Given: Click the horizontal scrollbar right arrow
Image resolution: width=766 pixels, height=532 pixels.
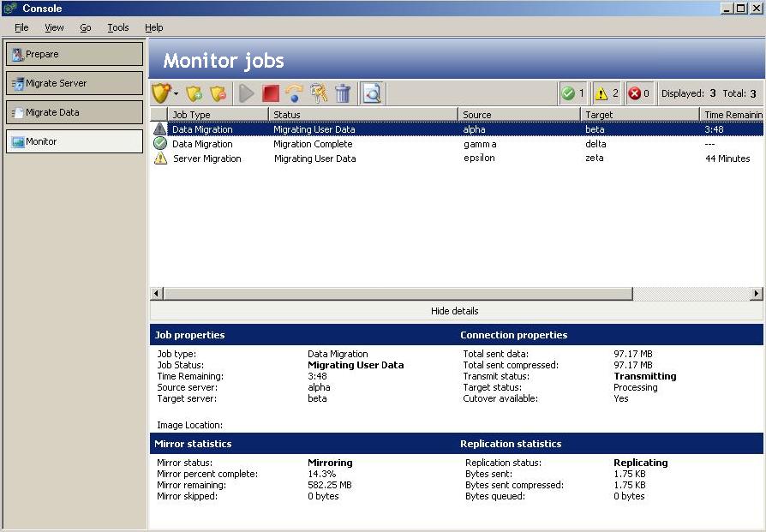Looking at the screenshot, I should click(756, 294).
